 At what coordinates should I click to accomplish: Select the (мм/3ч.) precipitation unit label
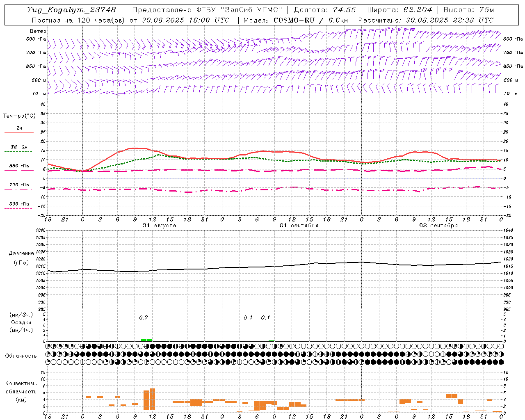coord(21,315)
